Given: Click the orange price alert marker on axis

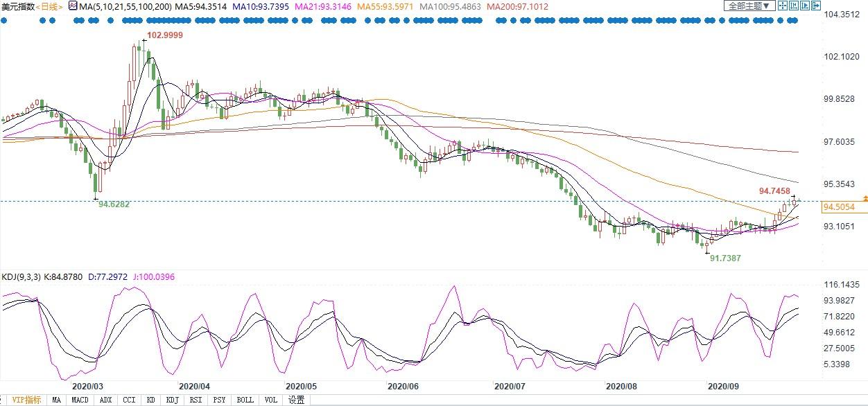Looking at the screenshot, I should (x=865, y=198).
